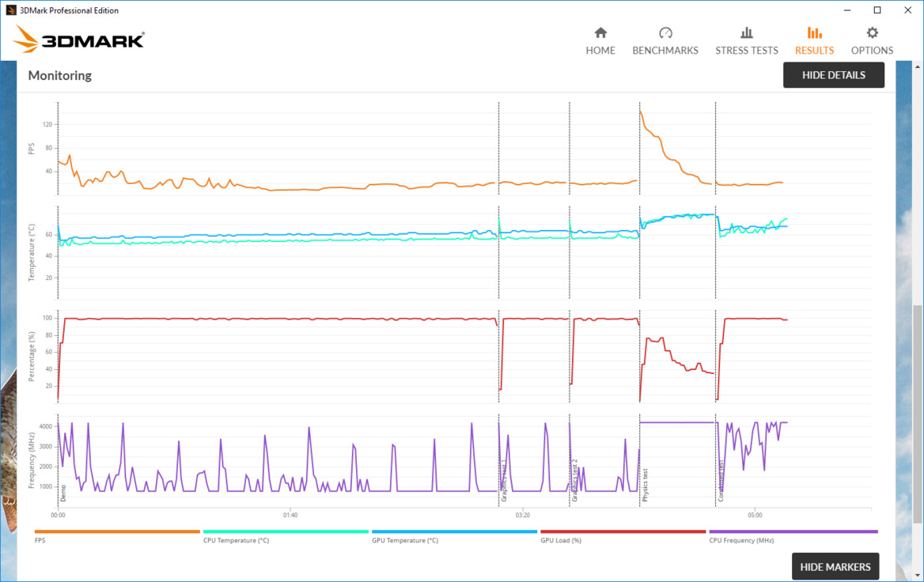This screenshot has width=924, height=582.
Task: Click the 05:00 time axis label
Action: (x=755, y=515)
